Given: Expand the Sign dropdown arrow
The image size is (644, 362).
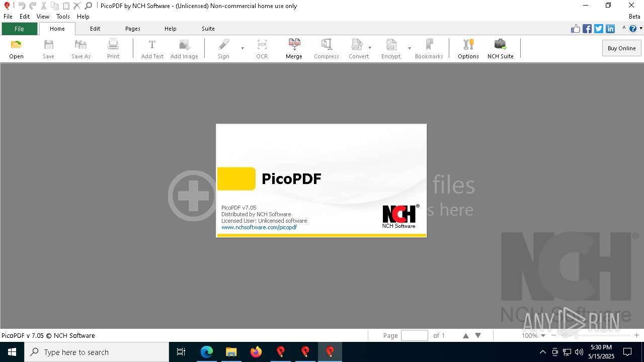Looking at the screenshot, I should (243, 48).
